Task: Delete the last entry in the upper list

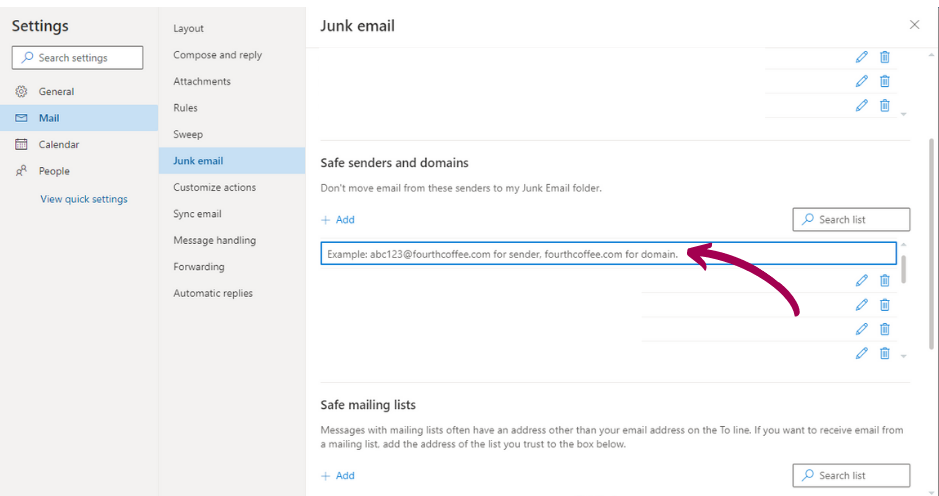Action: tap(885, 105)
